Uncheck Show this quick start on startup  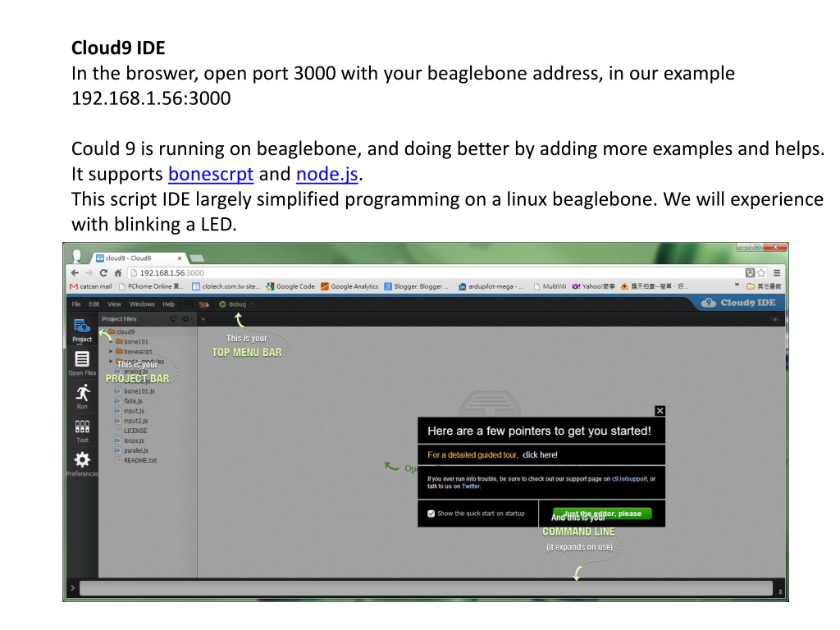pyautogui.click(x=431, y=514)
